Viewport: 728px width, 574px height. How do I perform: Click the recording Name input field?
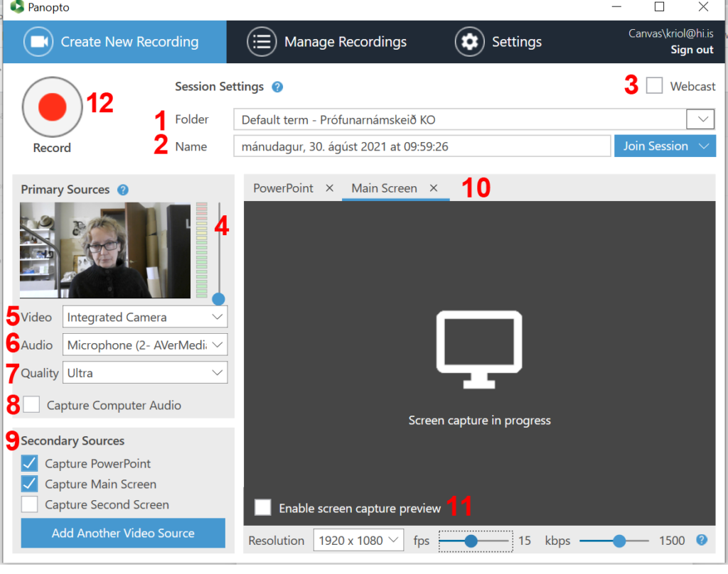pyautogui.click(x=422, y=146)
